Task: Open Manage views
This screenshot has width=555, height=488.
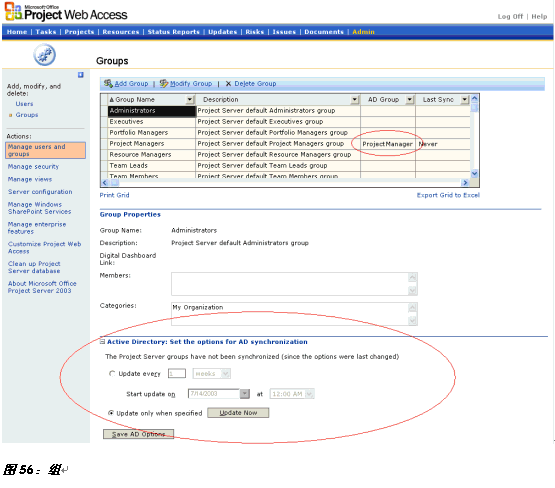Action: (30, 179)
